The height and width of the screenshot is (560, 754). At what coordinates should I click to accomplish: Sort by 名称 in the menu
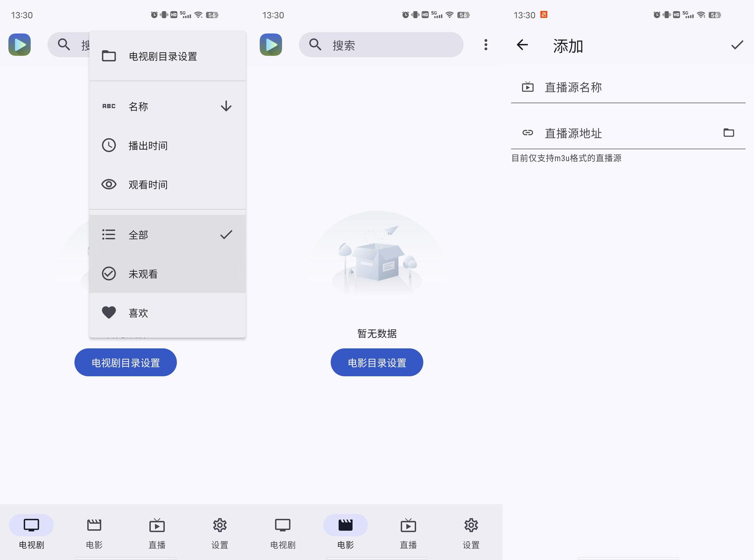click(168, 107)
